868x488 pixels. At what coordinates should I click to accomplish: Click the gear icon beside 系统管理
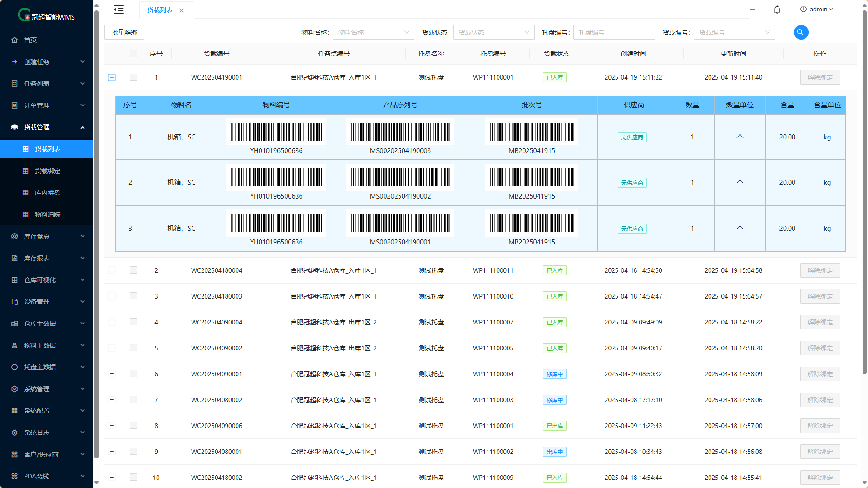point(15,389)
